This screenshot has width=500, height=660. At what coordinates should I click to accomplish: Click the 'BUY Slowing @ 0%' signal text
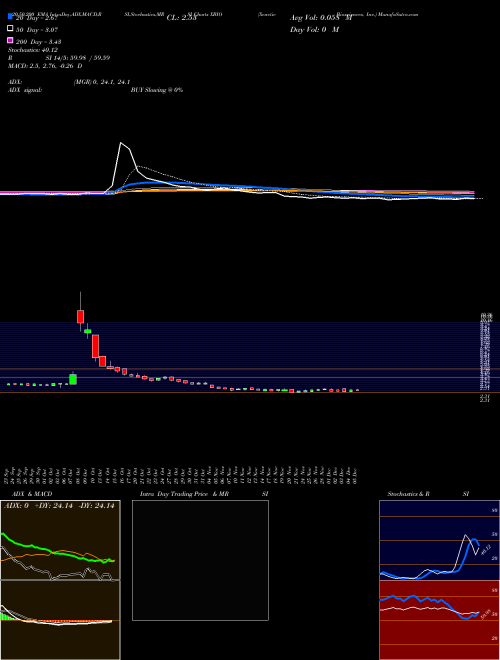click(157, 90)
